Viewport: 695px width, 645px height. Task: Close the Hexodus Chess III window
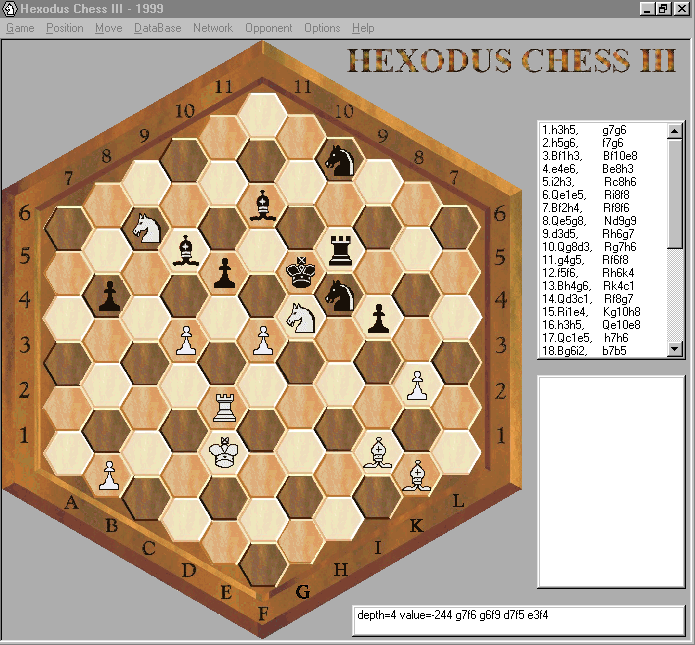tap(682, 8)
